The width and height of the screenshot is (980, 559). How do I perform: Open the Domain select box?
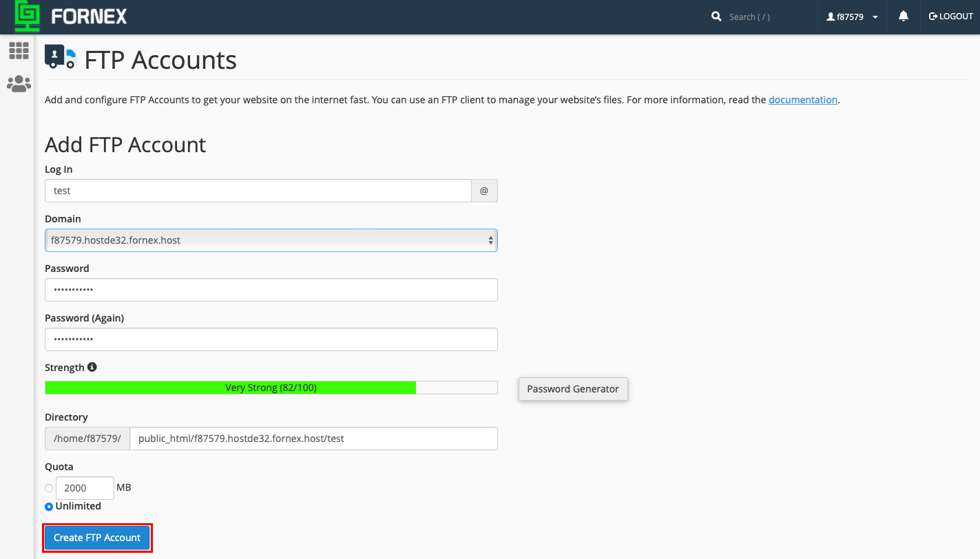271,240
